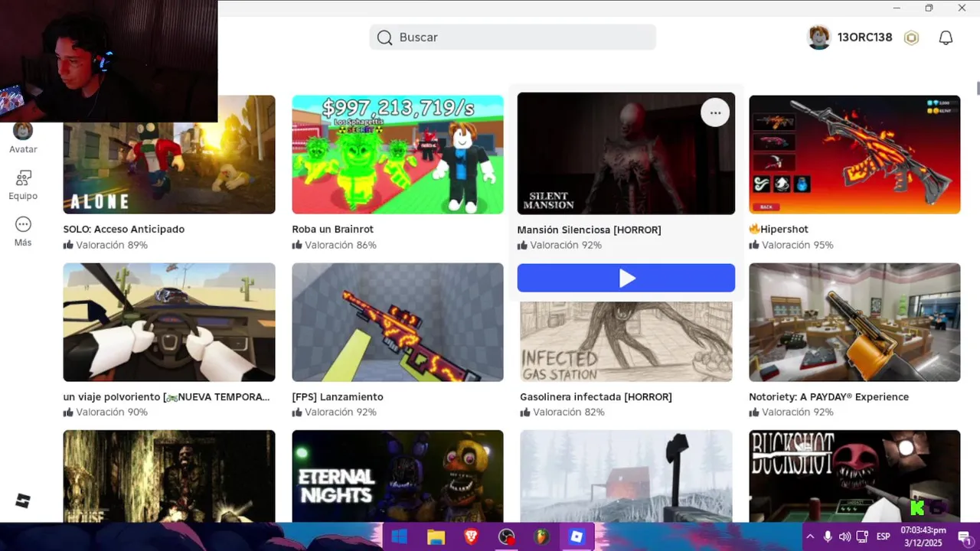This screenshot has width=980, height=551.
Task: Click the Roblox logo at sidebar bottom
Action: click(23, 500)
